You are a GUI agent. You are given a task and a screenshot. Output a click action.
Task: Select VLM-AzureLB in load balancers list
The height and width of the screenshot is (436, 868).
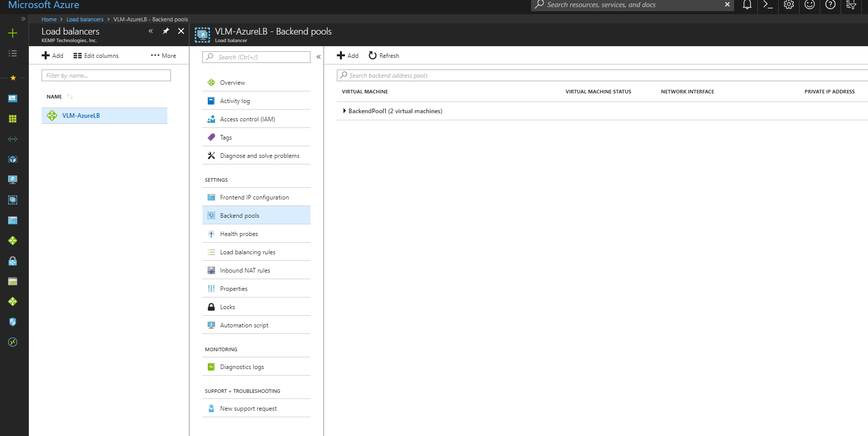coord(105,116)
